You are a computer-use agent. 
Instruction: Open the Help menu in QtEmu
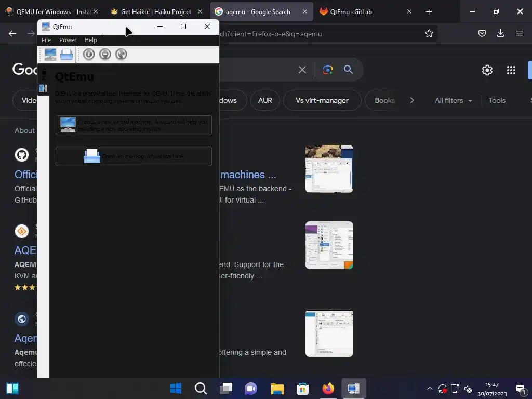(90, 40)
